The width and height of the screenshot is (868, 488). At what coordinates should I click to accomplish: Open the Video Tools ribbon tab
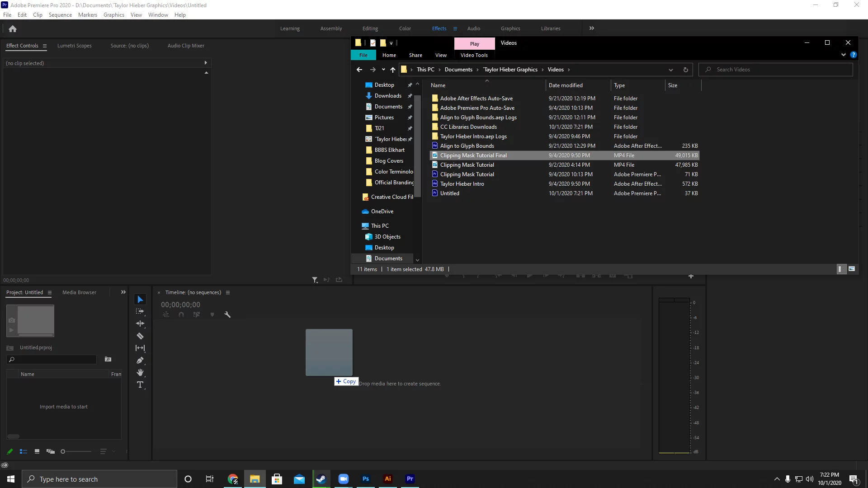tap(474, 55)
